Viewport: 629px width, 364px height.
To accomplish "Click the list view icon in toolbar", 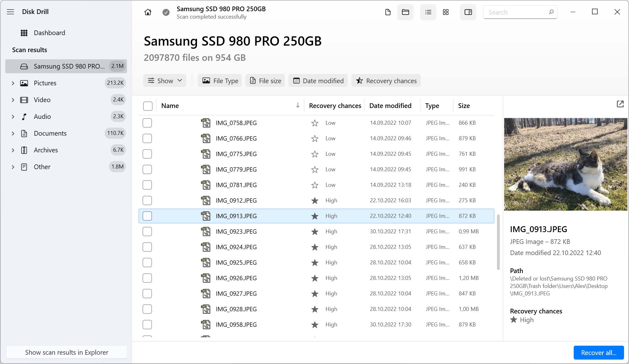I will [x=428, y=12].
